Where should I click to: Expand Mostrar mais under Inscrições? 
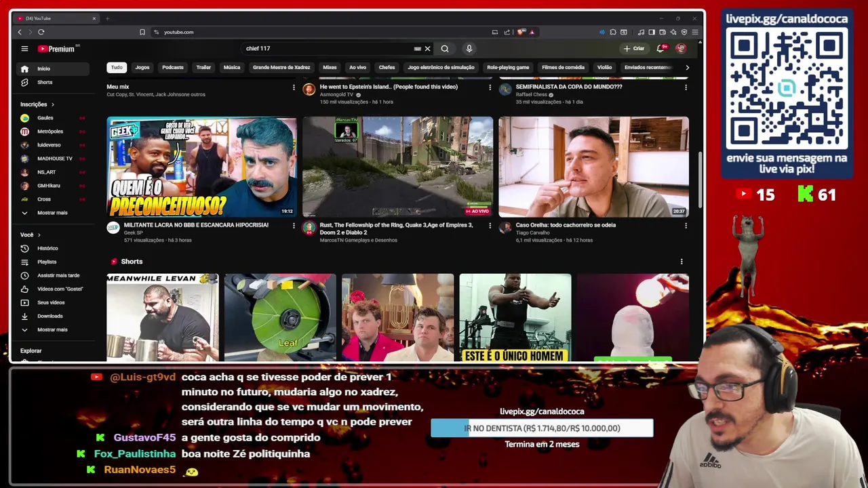click(x=53, y=213)
